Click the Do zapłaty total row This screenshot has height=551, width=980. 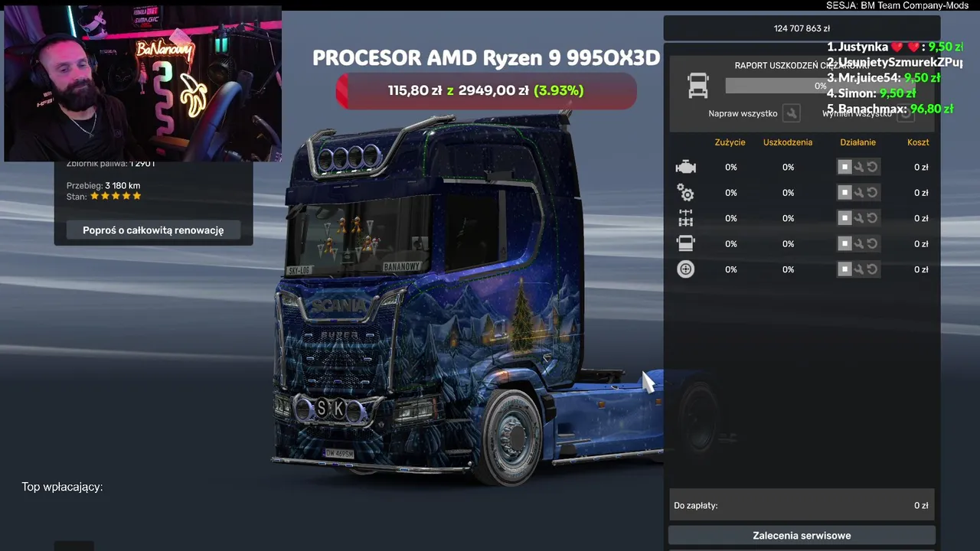802,505
